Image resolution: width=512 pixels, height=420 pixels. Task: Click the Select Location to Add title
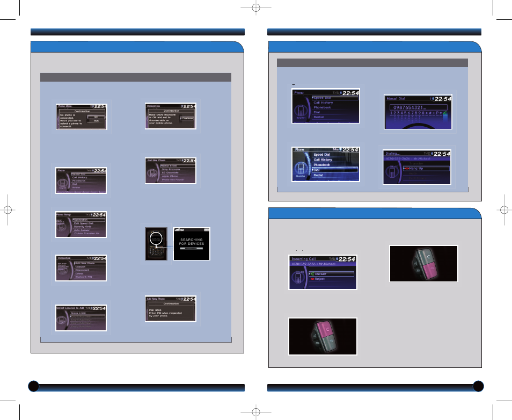(x=70, y=308)
